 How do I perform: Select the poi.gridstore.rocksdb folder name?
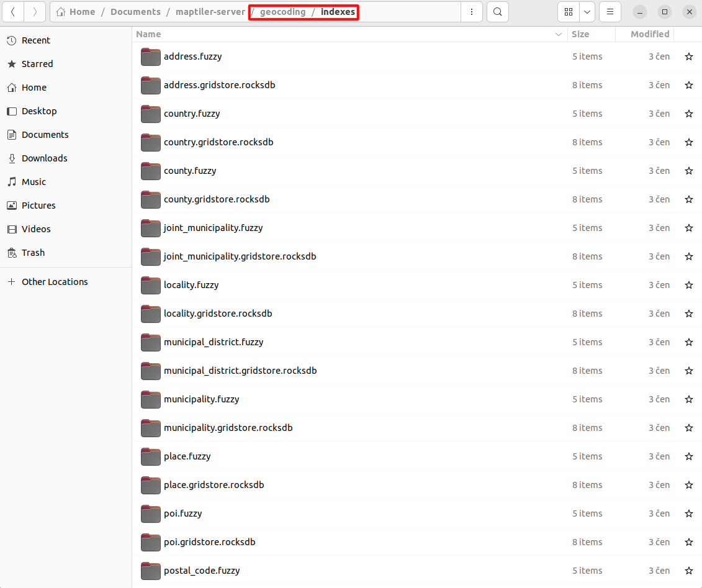point(210,542)
